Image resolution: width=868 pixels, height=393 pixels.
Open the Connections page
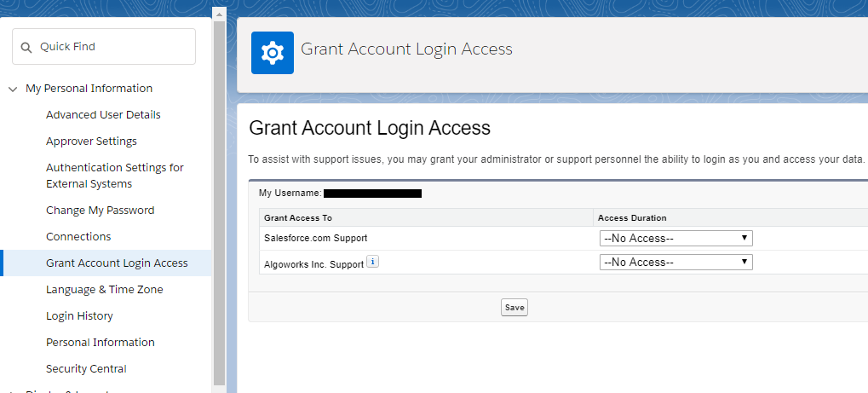click(78, 237)
